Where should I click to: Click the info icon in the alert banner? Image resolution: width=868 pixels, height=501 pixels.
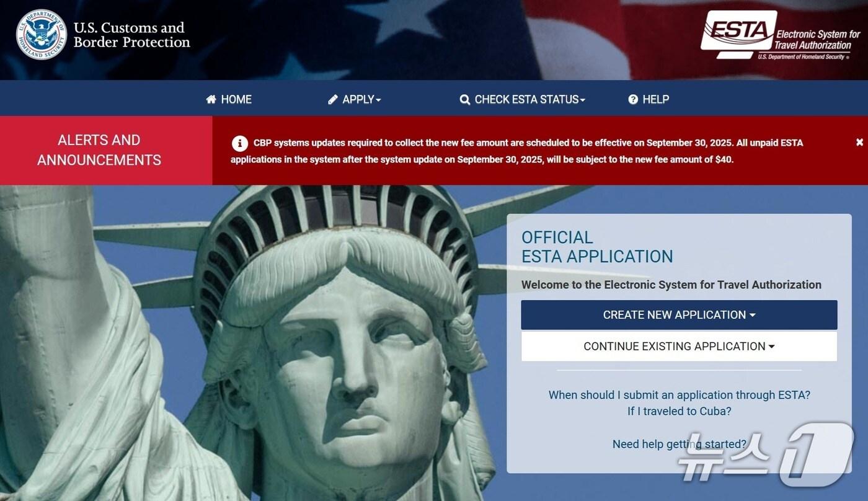pos(240,143)
